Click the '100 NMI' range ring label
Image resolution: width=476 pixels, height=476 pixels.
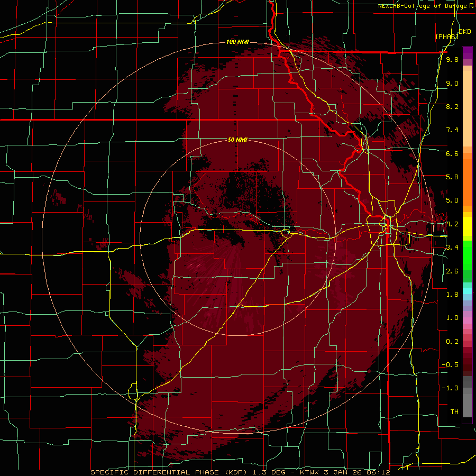pyautogui.click(x=237, y=42)
